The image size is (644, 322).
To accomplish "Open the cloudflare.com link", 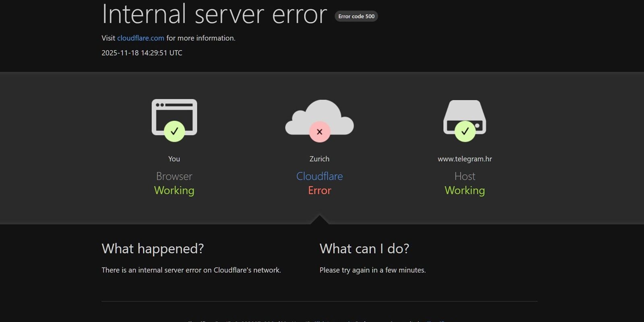I will [x=140, y=38].
